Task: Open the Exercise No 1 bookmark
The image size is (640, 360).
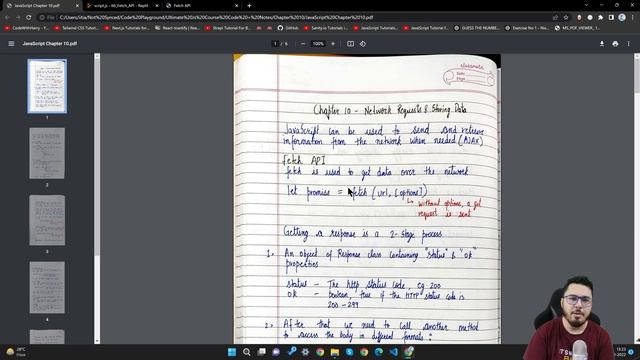Action: pos(527,28)
